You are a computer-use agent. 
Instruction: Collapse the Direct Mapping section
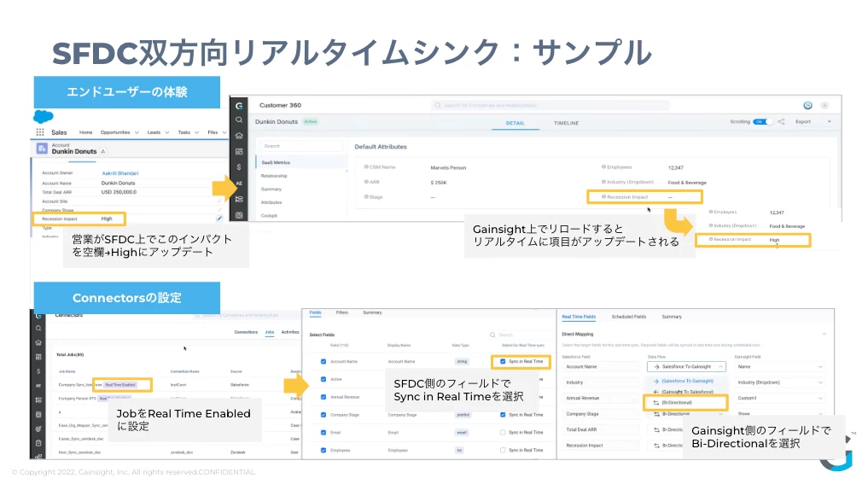(824, 334)
